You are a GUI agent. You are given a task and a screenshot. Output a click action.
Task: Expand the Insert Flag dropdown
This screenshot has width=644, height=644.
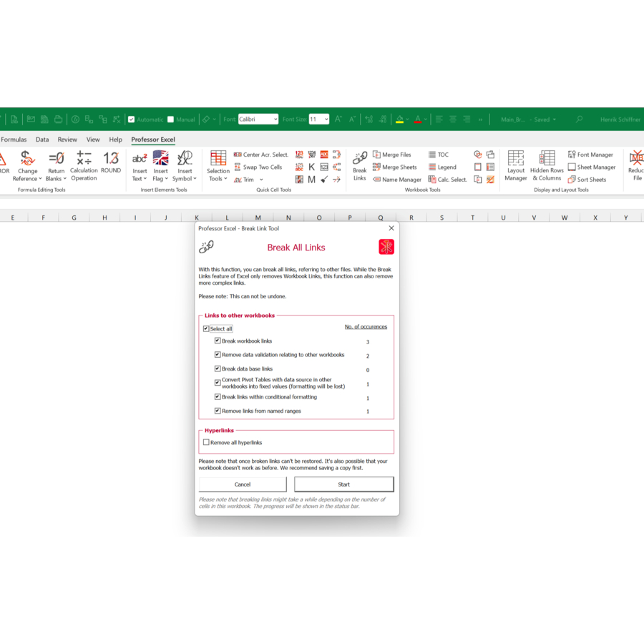click(160, 179)
